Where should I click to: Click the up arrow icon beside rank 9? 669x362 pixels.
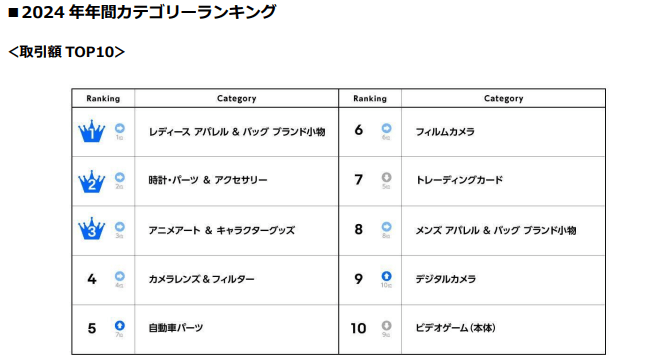pos(387,276)
